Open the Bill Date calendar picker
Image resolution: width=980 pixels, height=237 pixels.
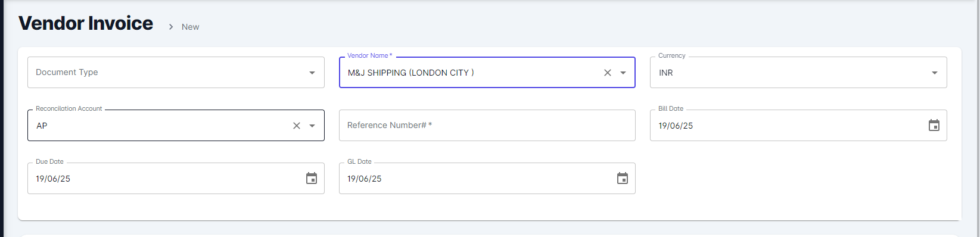(x=934, y=125)
